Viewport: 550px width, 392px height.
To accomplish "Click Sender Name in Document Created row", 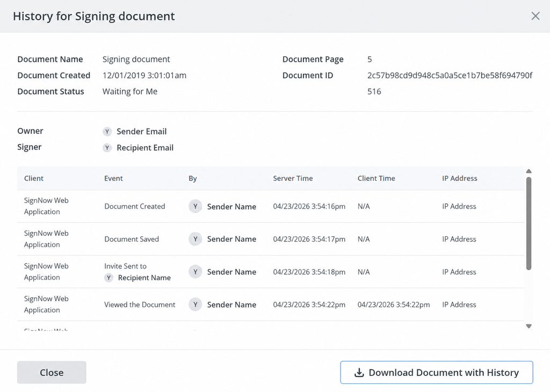I will pyautogui.click(x=231, y=207).
